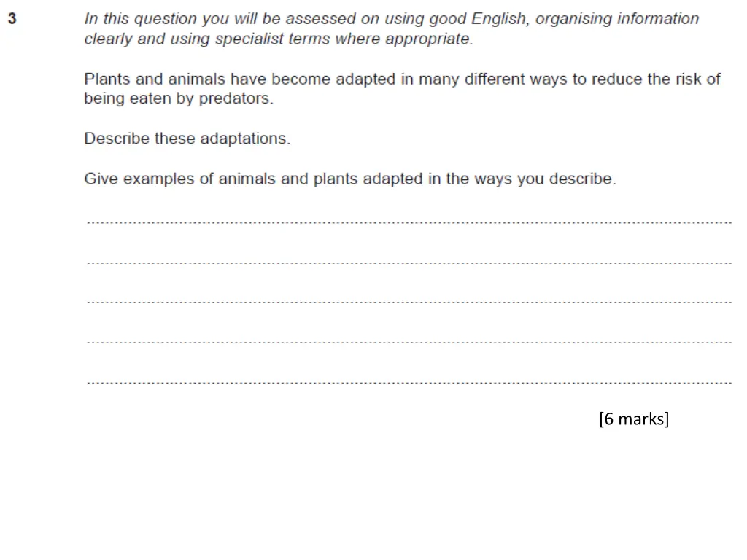
Task: Click the first dotted answer line
Action: click(x=409, y=222)
